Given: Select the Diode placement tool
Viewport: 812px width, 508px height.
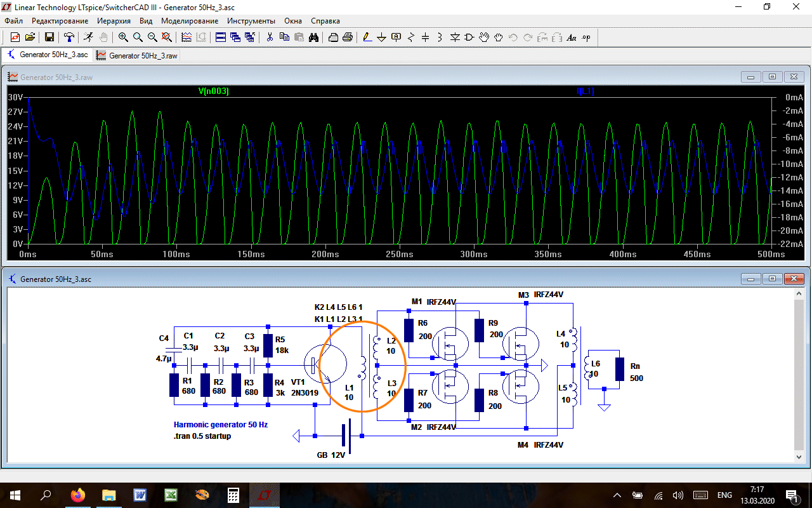Looking at the screenshot, I should (455, 37).
